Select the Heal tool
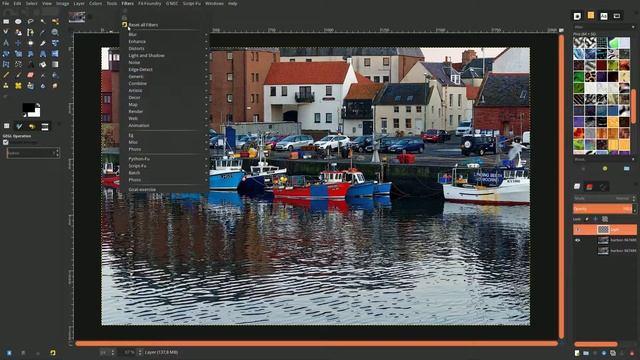 [18, 86]
